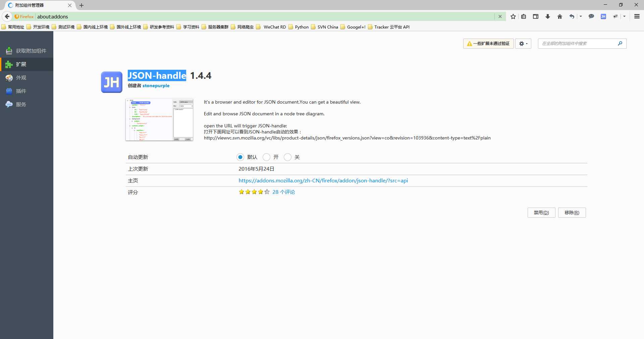The width and height of the screenshot is (644, 339).
Task: Expand the undo arrow dropdown
Action: coord(581,16)
